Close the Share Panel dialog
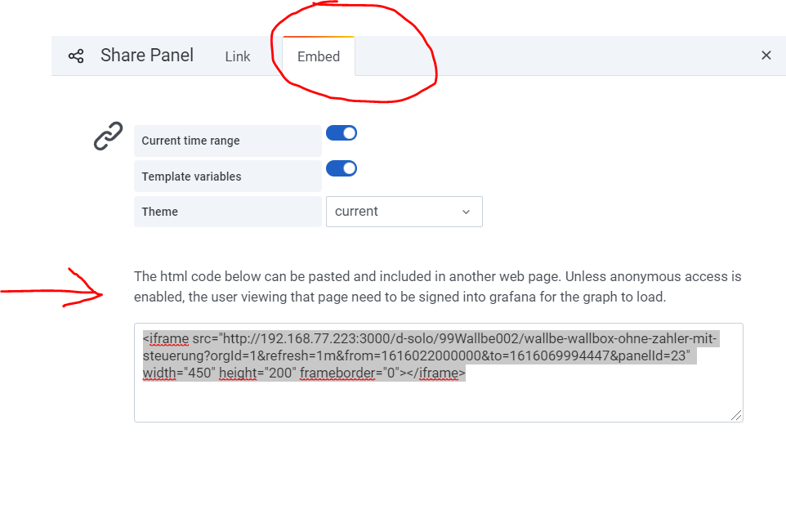 (x=766, y=56)
